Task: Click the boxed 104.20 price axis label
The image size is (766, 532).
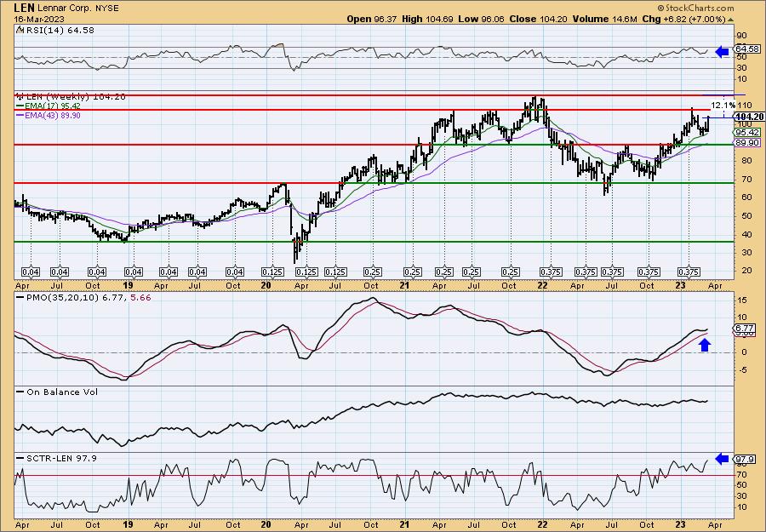Action: click(748, 117)
